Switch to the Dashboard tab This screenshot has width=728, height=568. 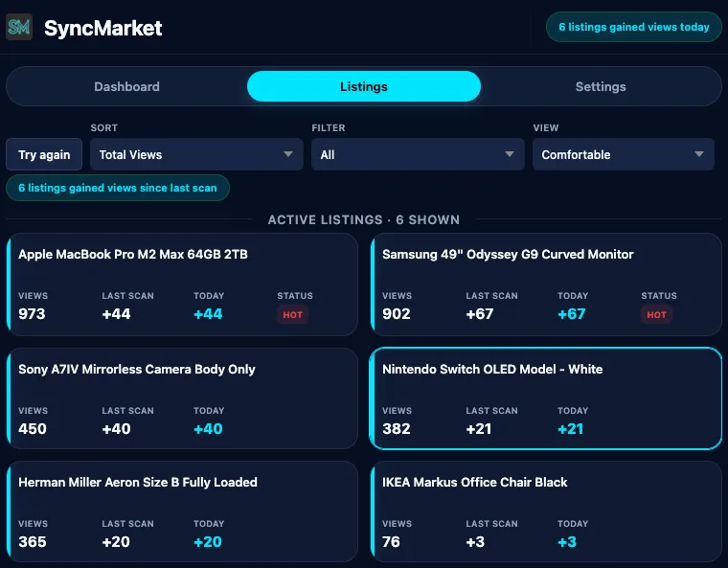click(126, 86)
